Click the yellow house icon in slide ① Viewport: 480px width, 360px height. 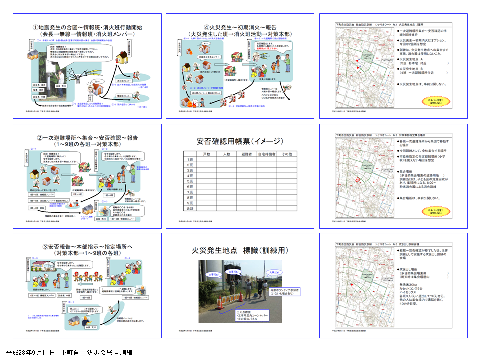coord(122,57)
